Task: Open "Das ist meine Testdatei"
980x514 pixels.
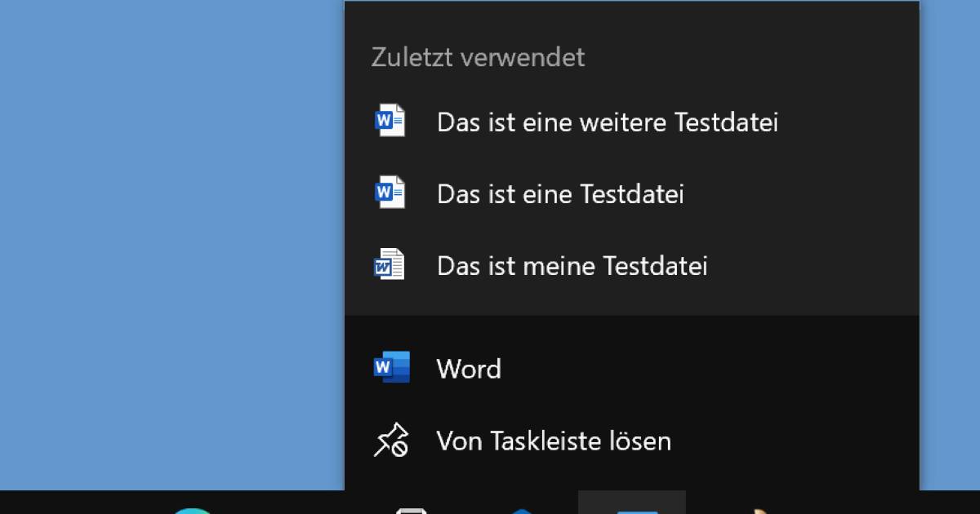Action: 572,264
